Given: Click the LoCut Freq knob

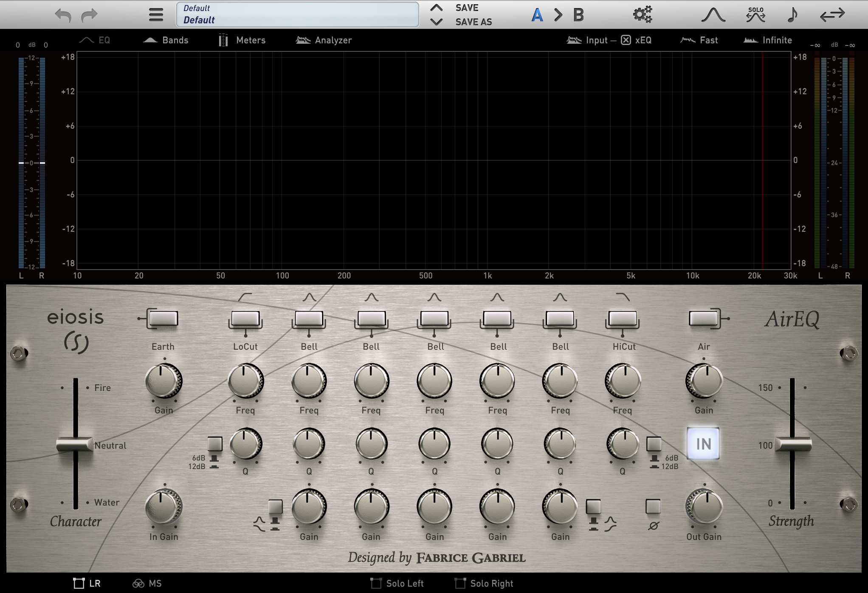Looking at the screenshot, I should (245, 381).
